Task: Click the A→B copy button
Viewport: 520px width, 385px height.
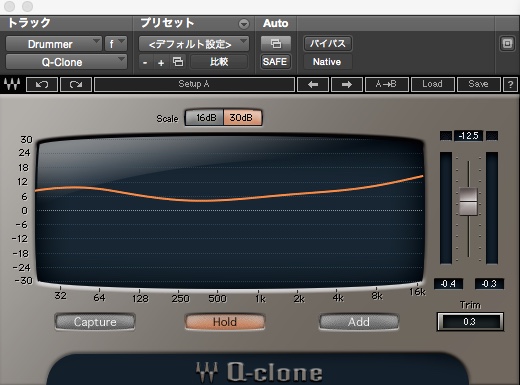Action: tap(387, 84)
